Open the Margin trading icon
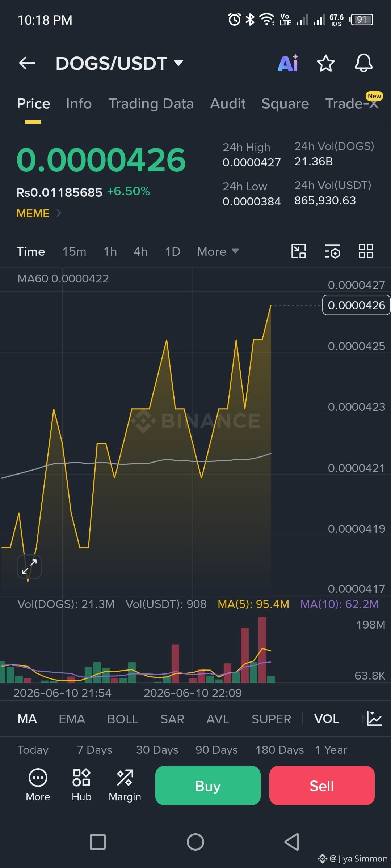This screenshot has height=868, width=391. (x=125, y=784)
